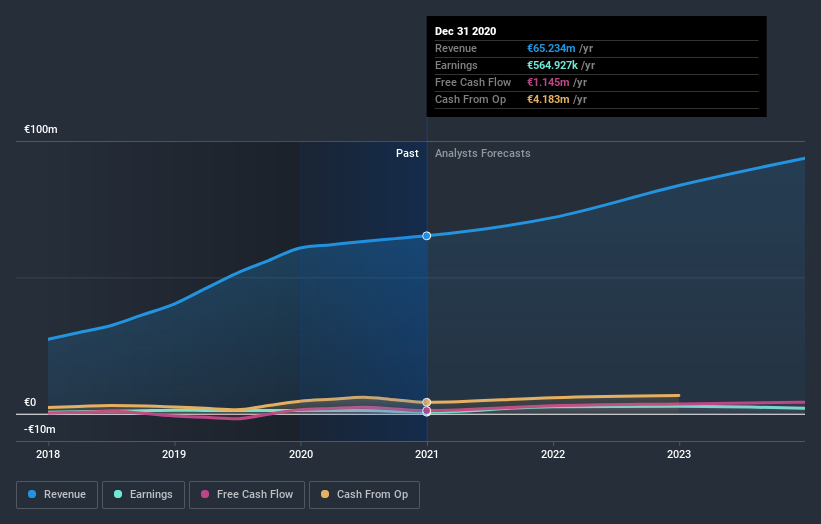Viewport: 821px width, 524px height.
Task: Click the Revenue row label in tooltip
Action: tap(456, 48)
